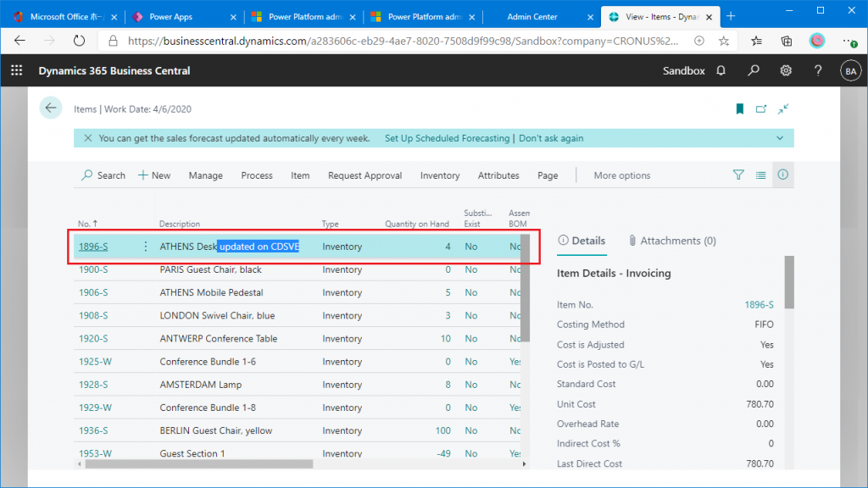Open the Request Approval menu
This screenshot has height=488, width=868.
[x=364, y=175]
